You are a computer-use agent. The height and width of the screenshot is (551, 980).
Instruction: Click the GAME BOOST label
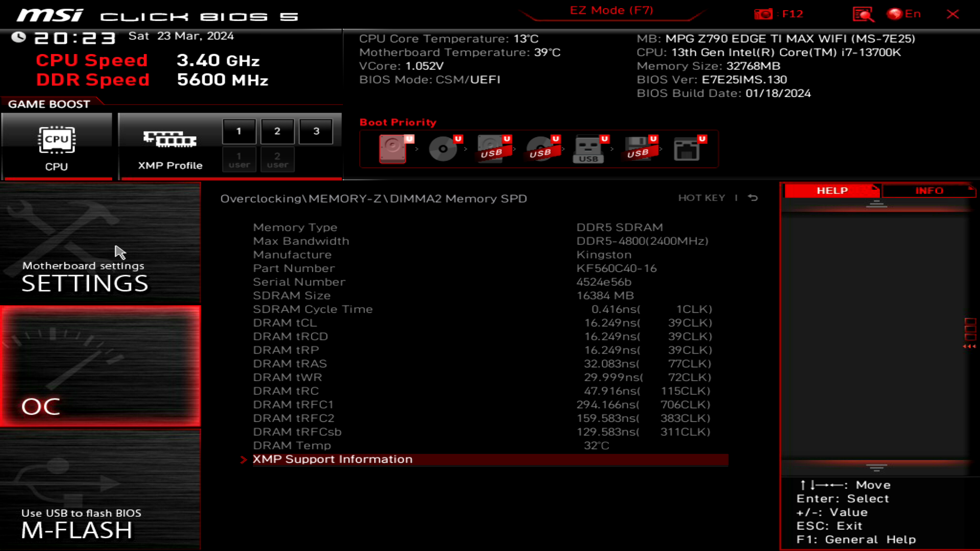coord(49,104)
